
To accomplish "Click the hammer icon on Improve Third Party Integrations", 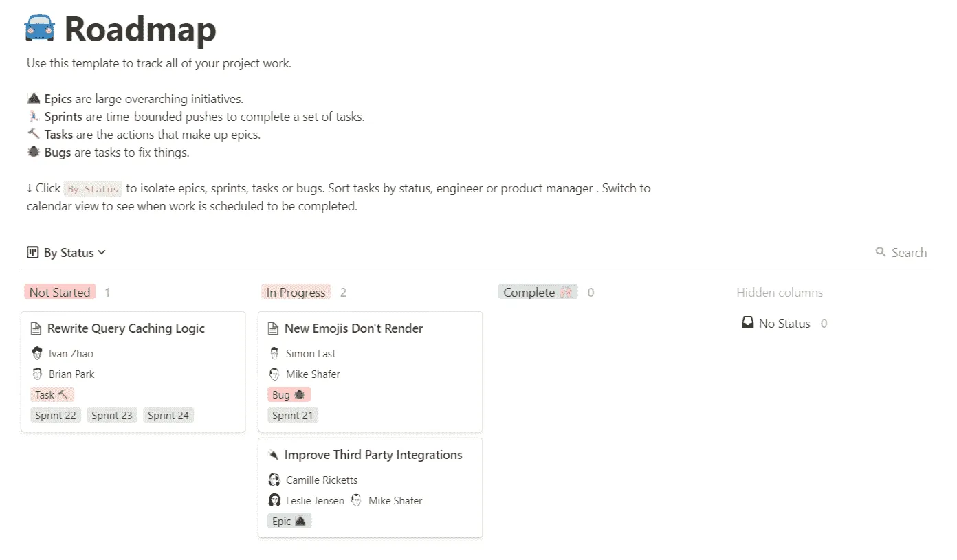I will pyautogui.click(x=274, y=454).
